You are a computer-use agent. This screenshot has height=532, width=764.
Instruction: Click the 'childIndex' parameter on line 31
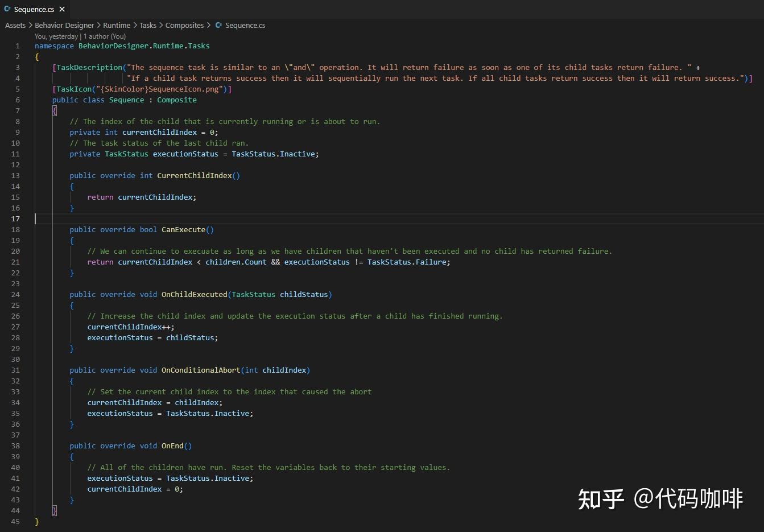point(284,370)
